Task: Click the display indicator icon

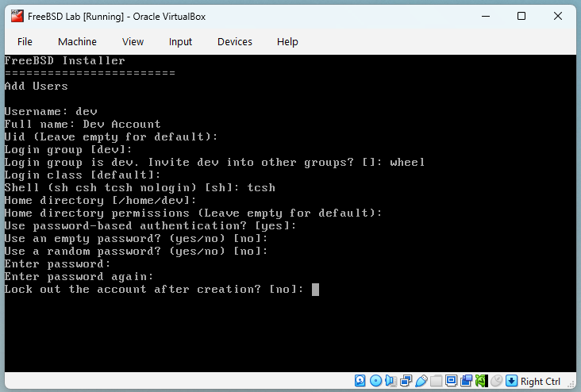Action: [452, 381]
